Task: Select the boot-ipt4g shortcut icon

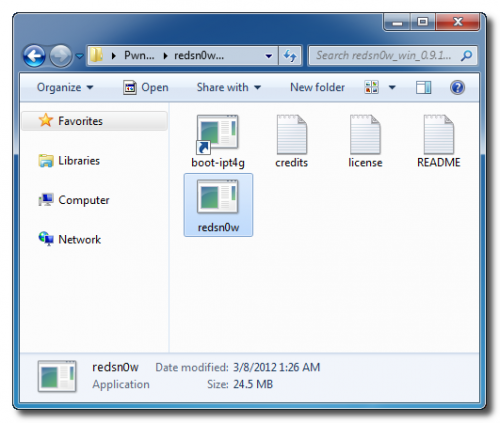Action: (217, 134)
